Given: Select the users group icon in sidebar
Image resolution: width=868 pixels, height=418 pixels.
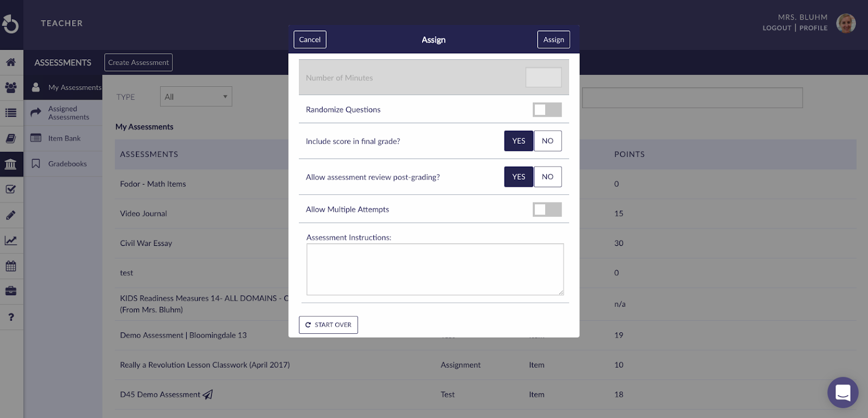Looking at the screenshot, I should pos(11,87).
